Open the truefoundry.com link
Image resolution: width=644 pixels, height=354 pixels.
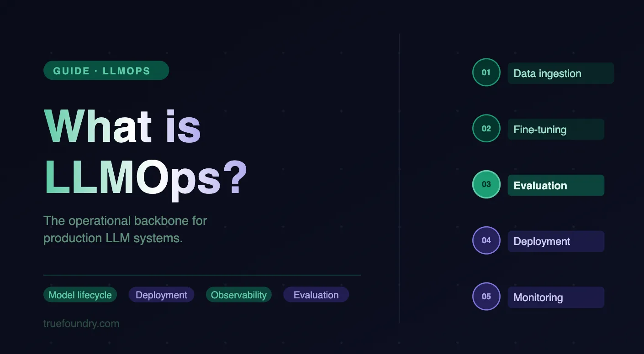click(x=81, y=323)
